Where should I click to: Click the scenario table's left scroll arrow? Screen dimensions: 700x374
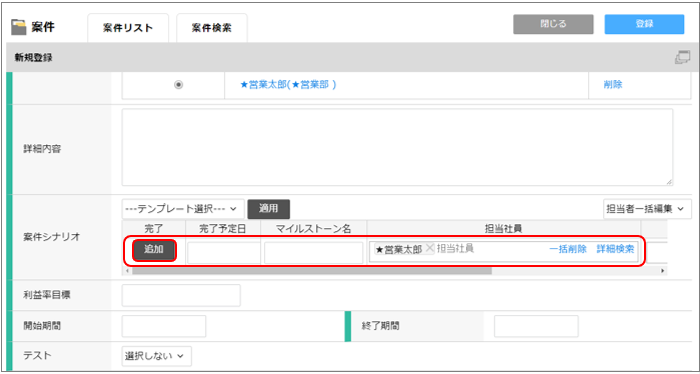point(128,270)
